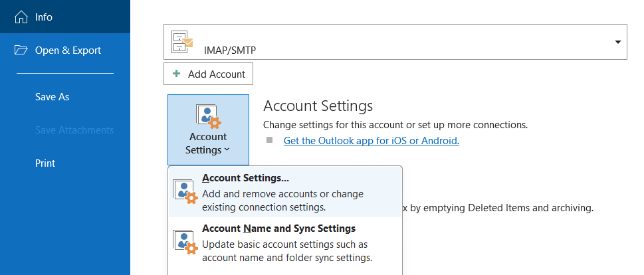Open Get the Outlook app for iOS or Android link
The image size is (644, 275).
coord(372,141)
